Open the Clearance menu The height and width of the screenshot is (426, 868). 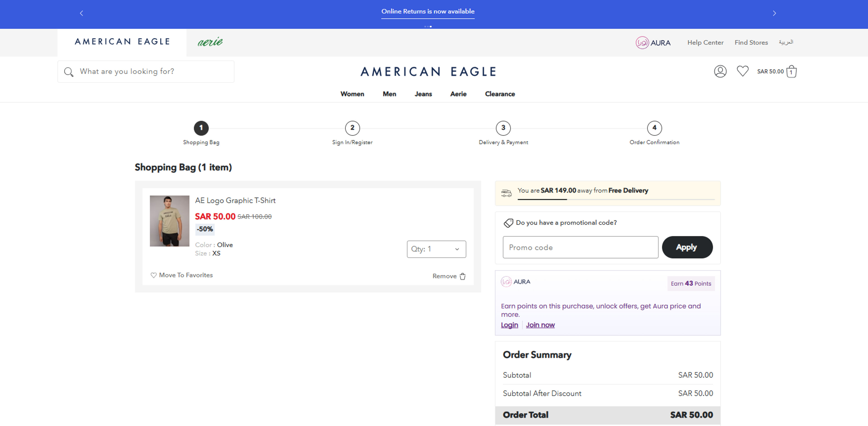[500, 94]
